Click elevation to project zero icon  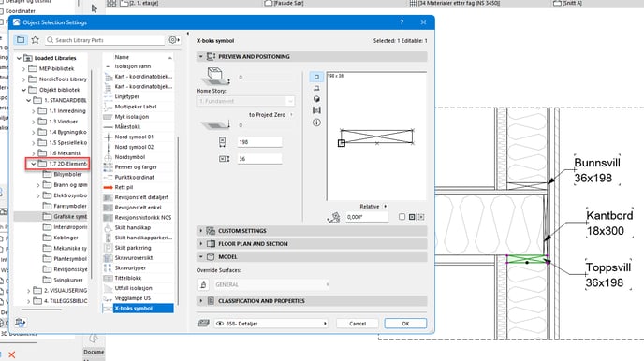[x=215, y=125]
